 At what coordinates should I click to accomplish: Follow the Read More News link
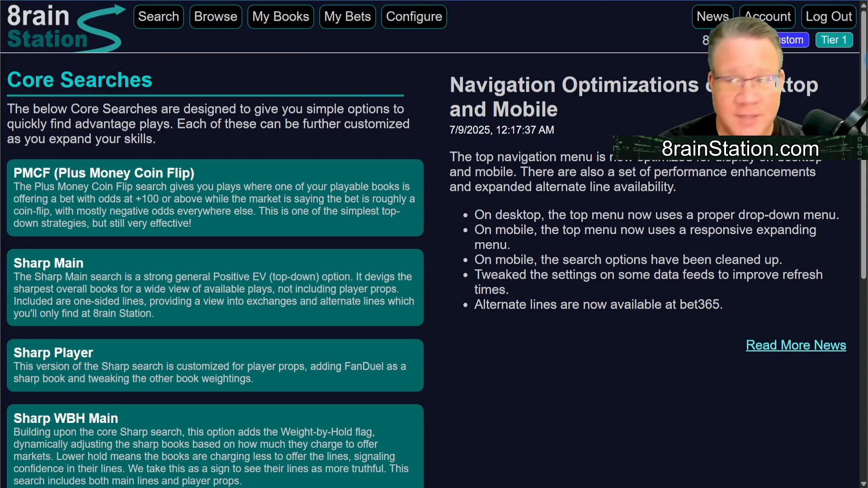coord(796,345)
